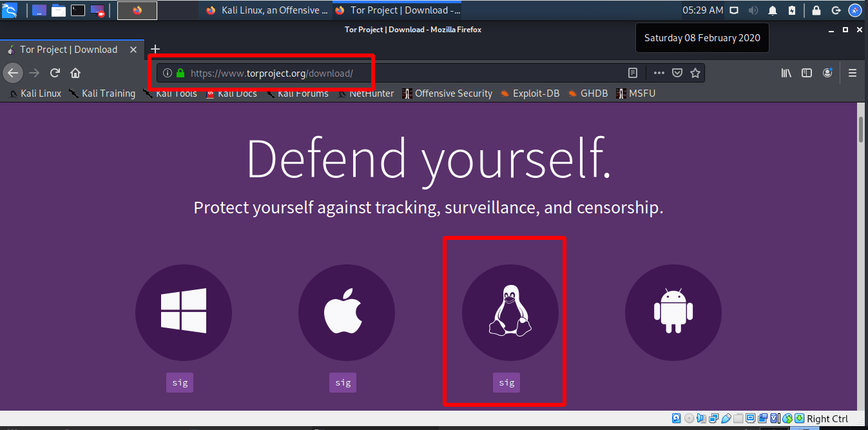Open the Offensive Security bookmark
868x430 pixels.
[x=448, y=93]
